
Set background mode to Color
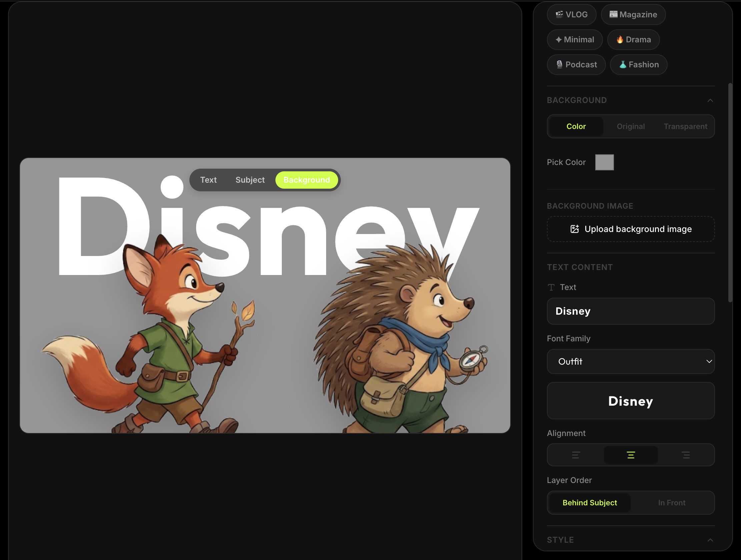576,126
